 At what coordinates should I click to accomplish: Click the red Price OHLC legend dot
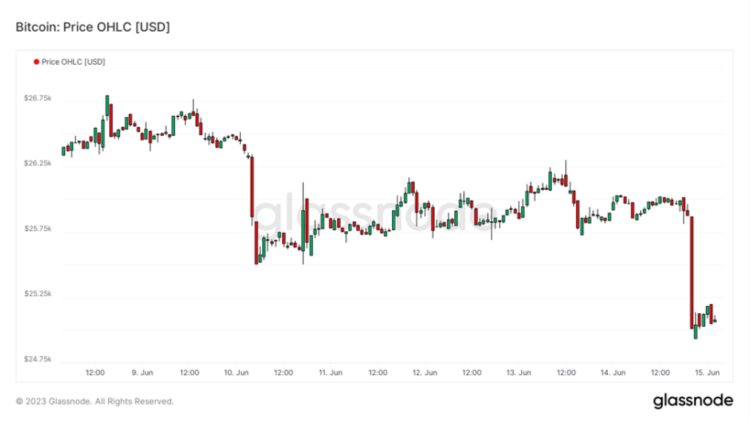click(x=36, y=62)
